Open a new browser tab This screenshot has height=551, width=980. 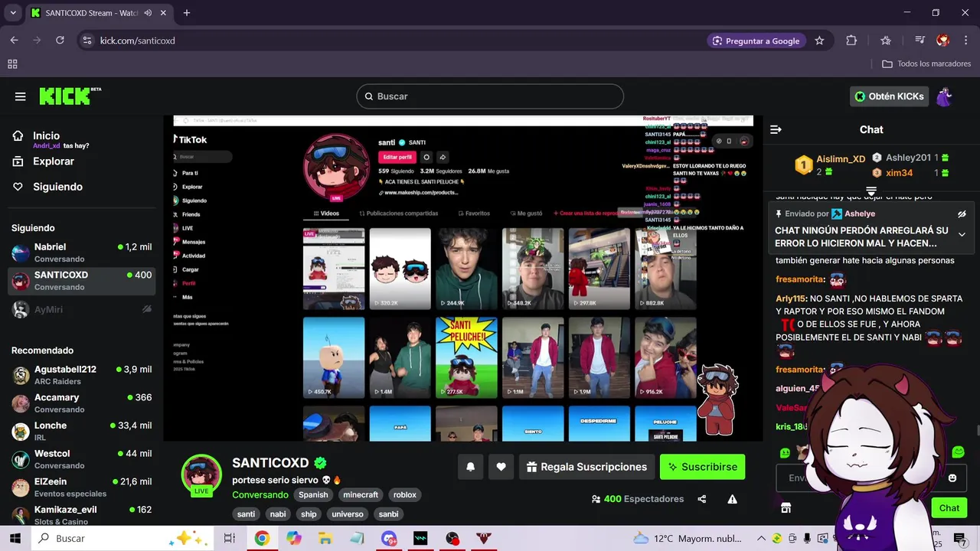tap(187, 13)
